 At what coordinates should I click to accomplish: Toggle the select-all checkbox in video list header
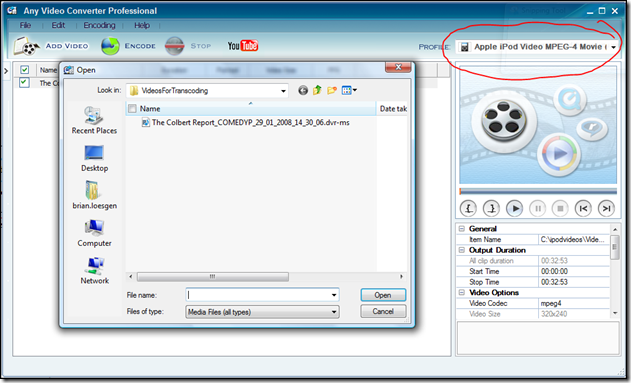point(25,70)
